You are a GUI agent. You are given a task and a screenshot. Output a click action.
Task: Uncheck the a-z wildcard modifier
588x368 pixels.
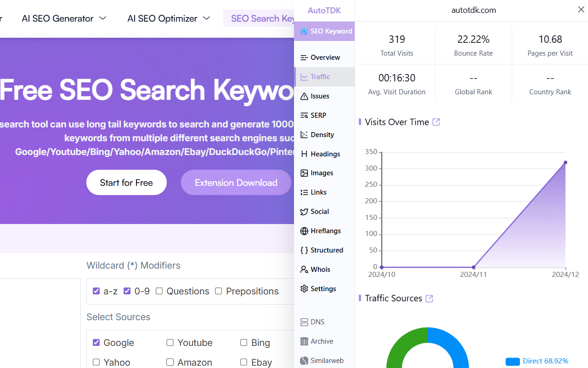[x=96, y=291]
